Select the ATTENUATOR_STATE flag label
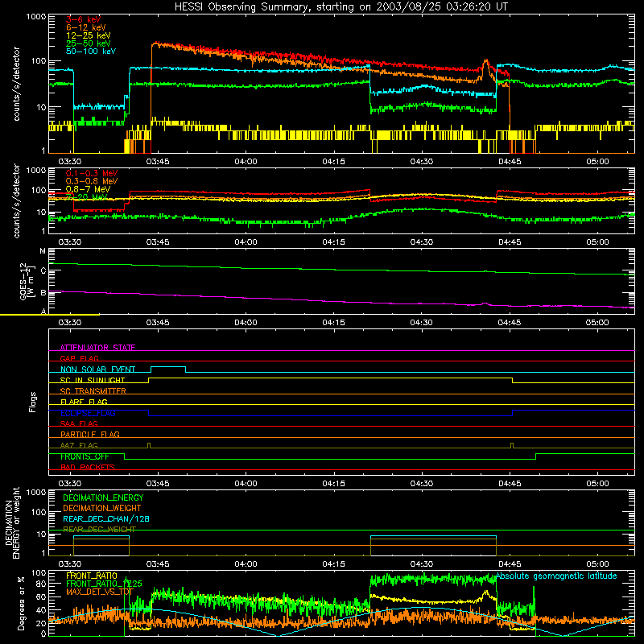This screenshot has height=644, width=644. tap(97, 348)
